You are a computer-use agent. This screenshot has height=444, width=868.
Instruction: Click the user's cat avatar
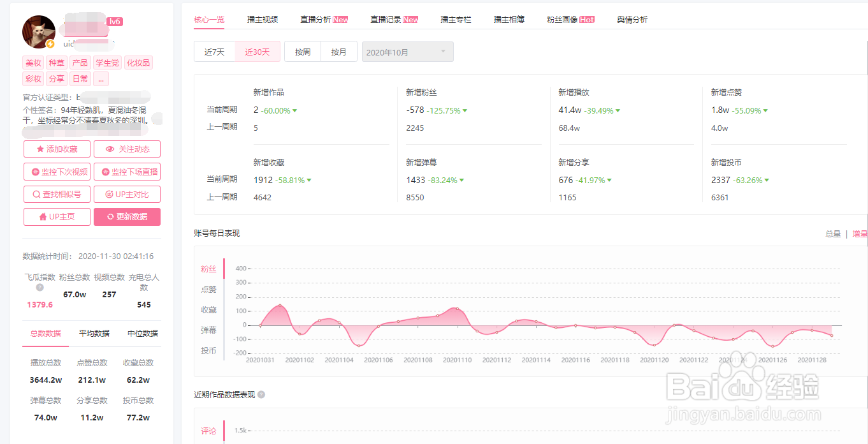coord(39,32)
